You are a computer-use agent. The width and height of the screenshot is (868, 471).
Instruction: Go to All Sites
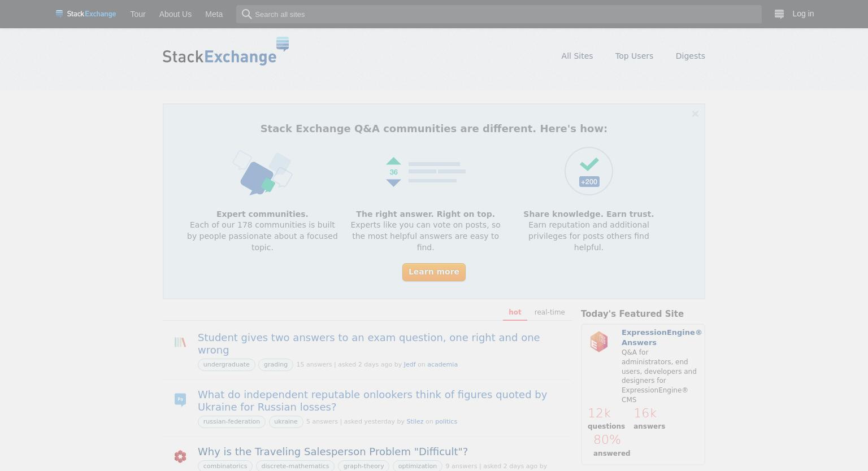click(x=577, y=56)
